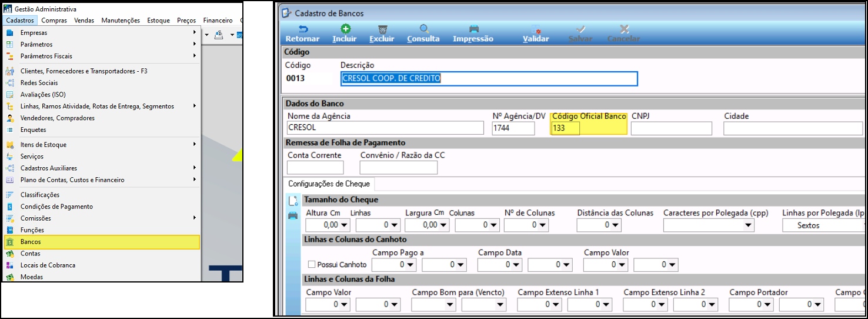The image size is (868, 319).
Task: Click the Classificações icon
Action: (x=9, y=194)
